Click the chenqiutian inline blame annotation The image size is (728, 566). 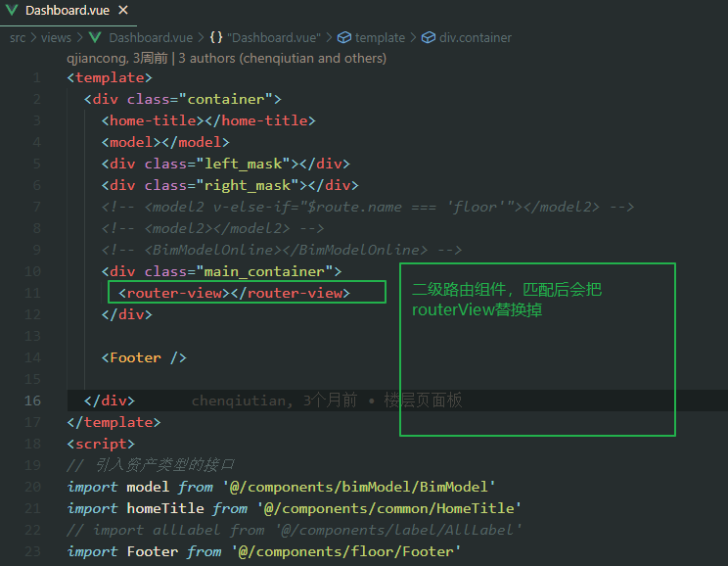327,401
